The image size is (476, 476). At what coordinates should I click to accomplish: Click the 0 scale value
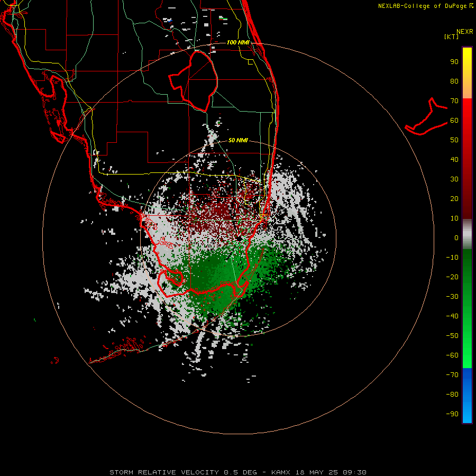pos(456,237)
